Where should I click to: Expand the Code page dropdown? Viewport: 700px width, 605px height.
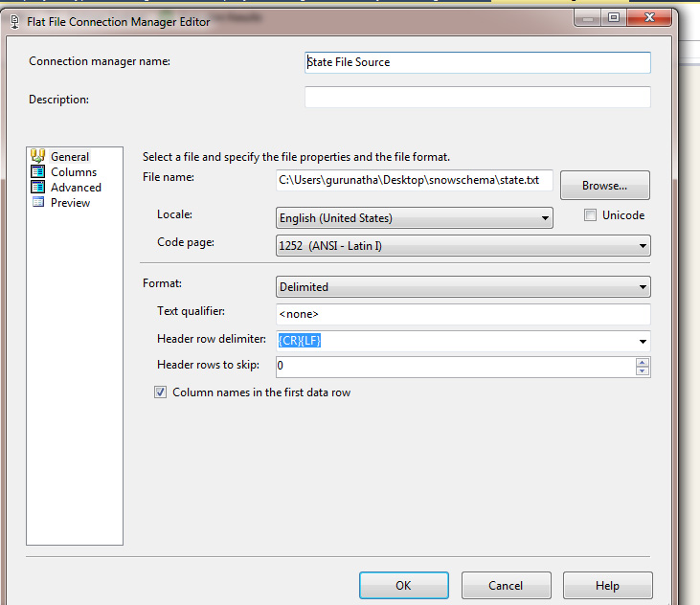(x=463, y=246)
